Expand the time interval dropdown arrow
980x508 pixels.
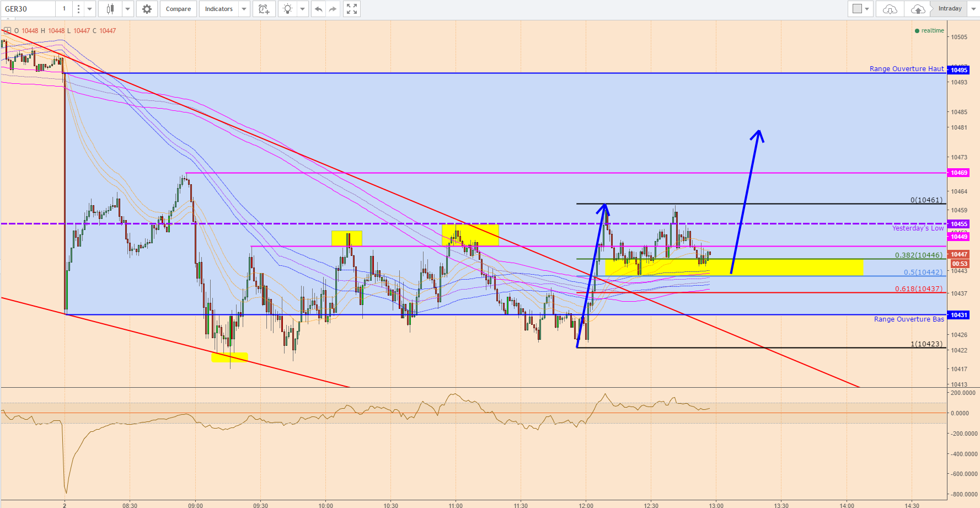pos(89,9)
